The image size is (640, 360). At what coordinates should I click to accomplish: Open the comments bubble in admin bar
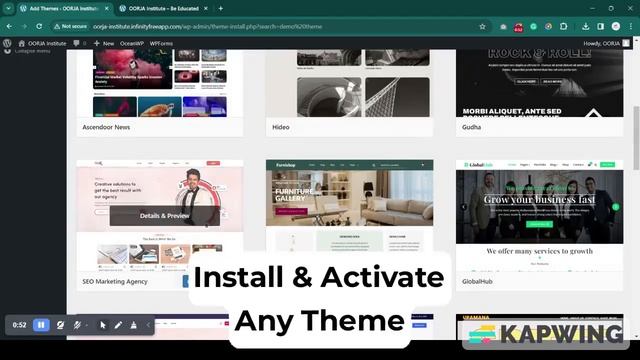pyautogui.click(x=79, y=43)
